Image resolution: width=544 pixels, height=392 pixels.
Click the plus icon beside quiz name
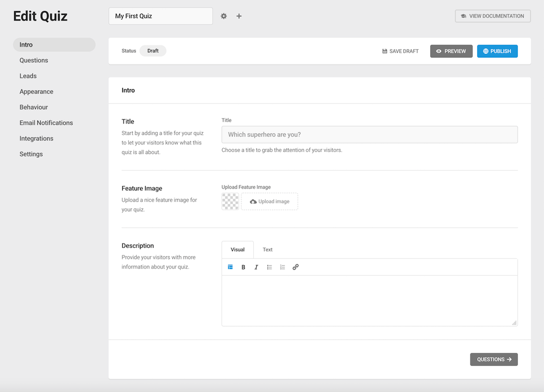tap(239, 16)
